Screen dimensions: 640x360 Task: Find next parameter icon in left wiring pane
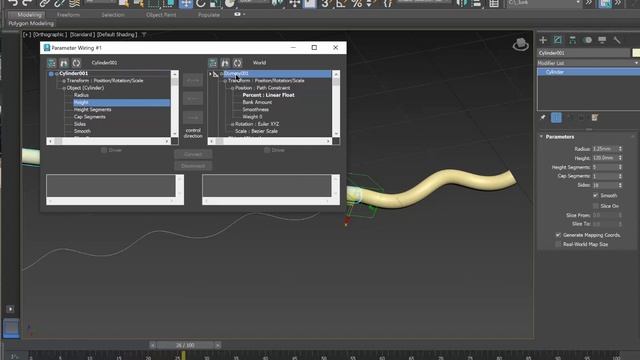(x=64, y=63)
